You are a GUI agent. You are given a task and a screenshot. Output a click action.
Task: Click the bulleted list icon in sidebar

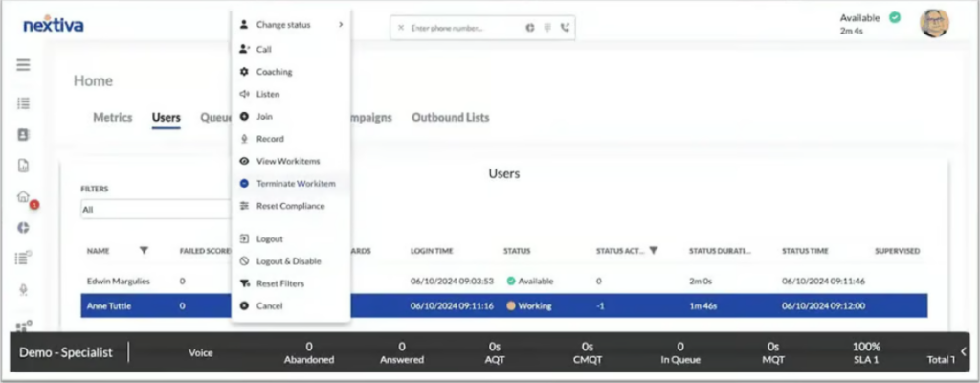coord(24,103)
